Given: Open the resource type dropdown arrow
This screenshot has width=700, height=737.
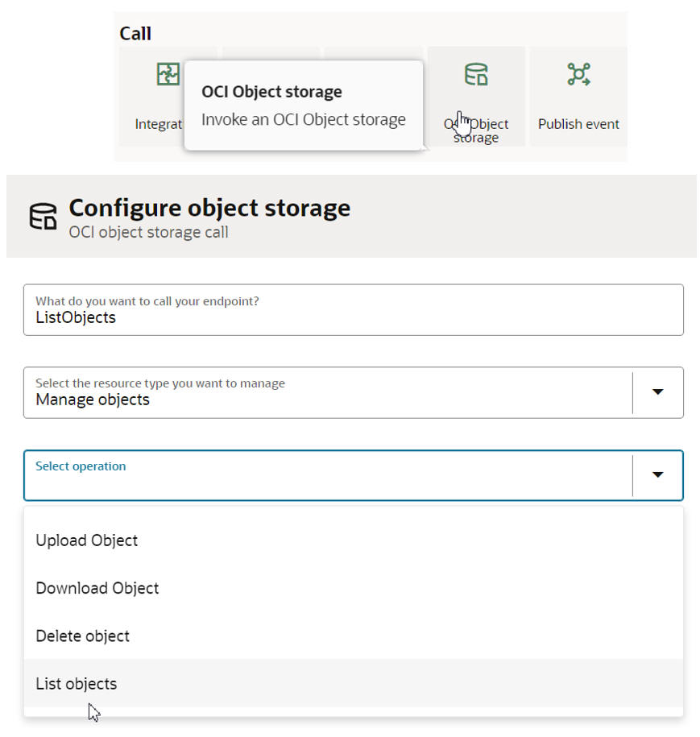Looking at the screenshot, I should [x=657, y=392].
